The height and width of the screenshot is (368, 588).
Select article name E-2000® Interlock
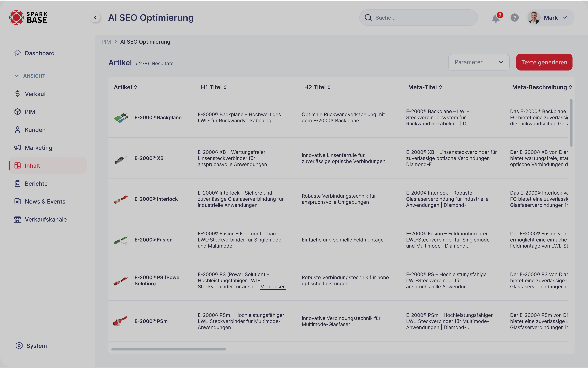click(156, 199)
